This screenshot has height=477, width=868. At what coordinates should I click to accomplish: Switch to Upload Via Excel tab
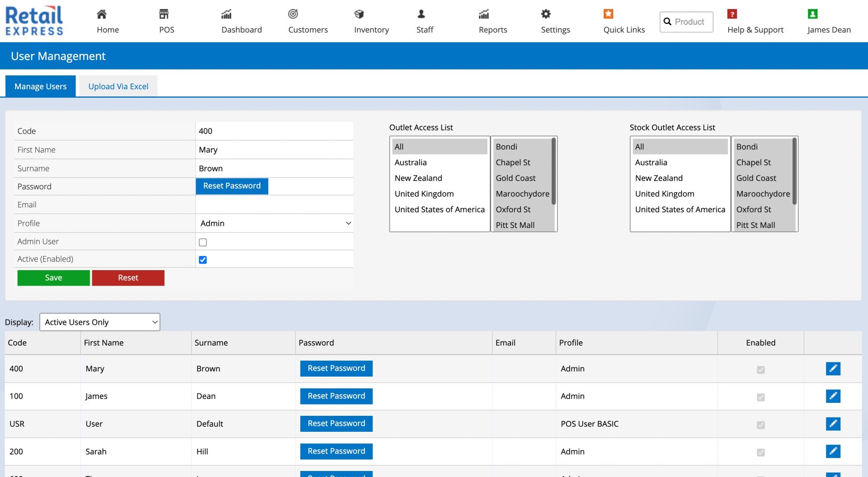[x=118, y=86]
